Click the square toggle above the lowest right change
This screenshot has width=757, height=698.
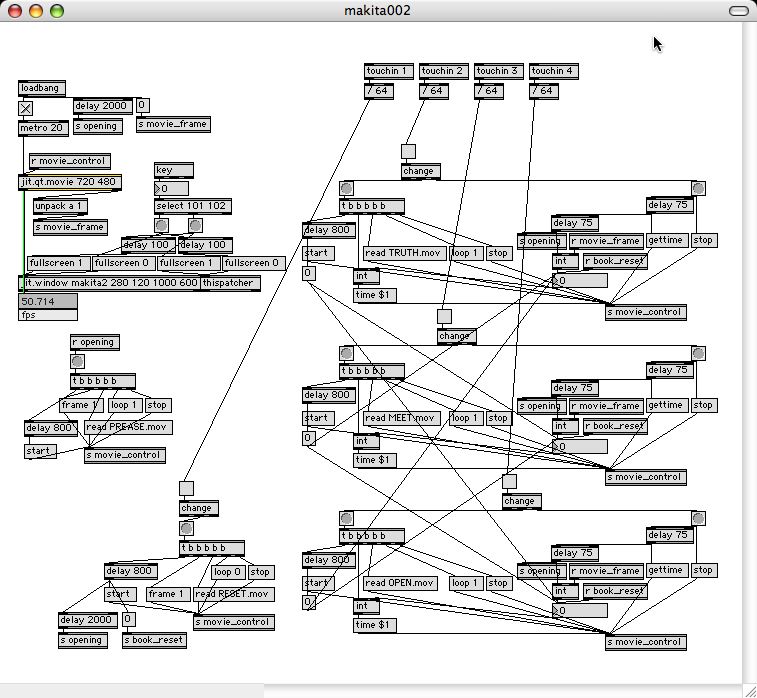tap(509, 481)
